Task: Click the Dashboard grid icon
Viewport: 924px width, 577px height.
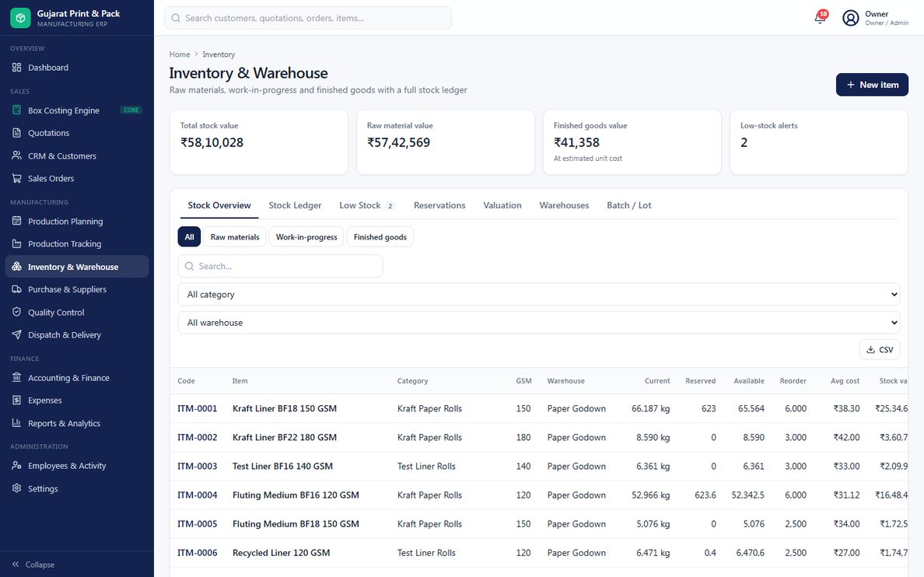Action: [16, 67]
